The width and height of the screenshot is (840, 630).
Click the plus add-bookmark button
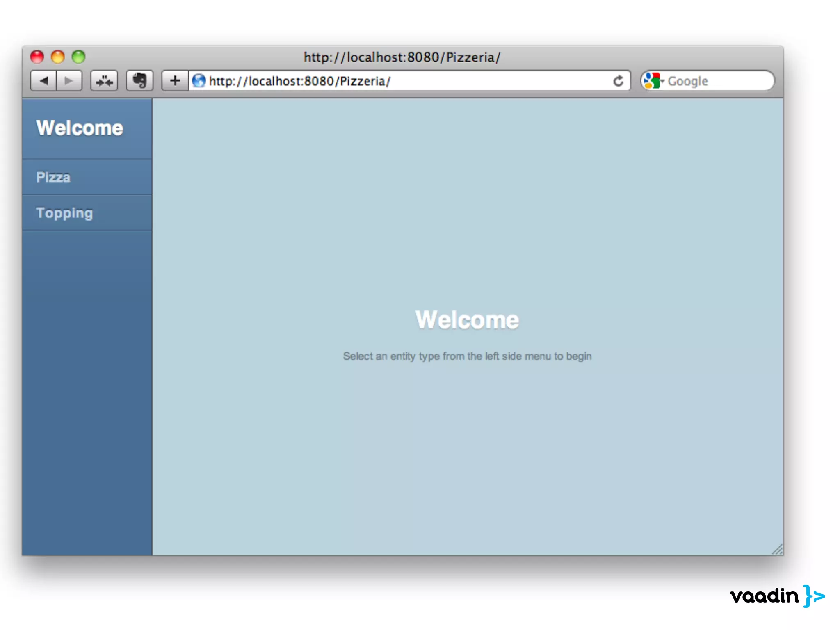point(175,81)
